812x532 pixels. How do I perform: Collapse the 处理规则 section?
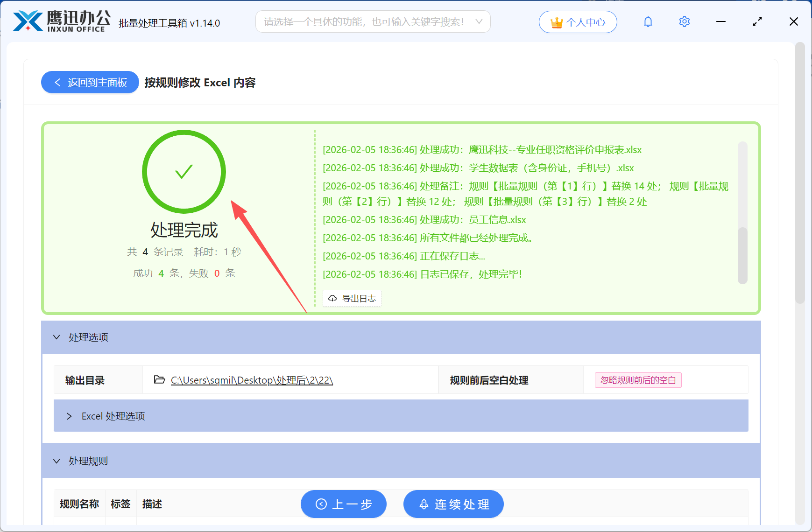(x=56, y=461)
